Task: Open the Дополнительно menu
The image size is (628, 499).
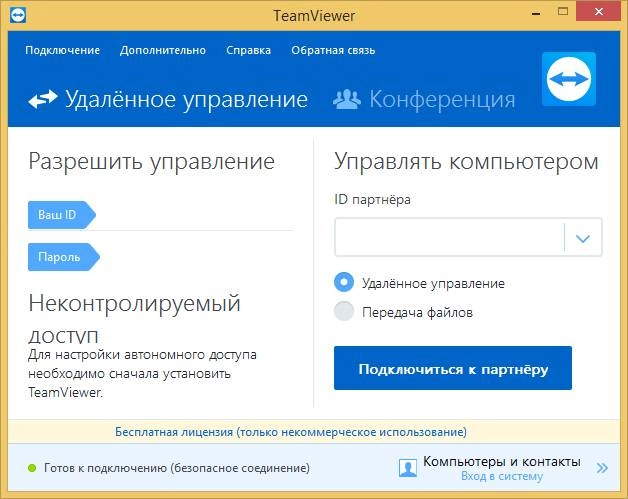Action: coord(163,50)
